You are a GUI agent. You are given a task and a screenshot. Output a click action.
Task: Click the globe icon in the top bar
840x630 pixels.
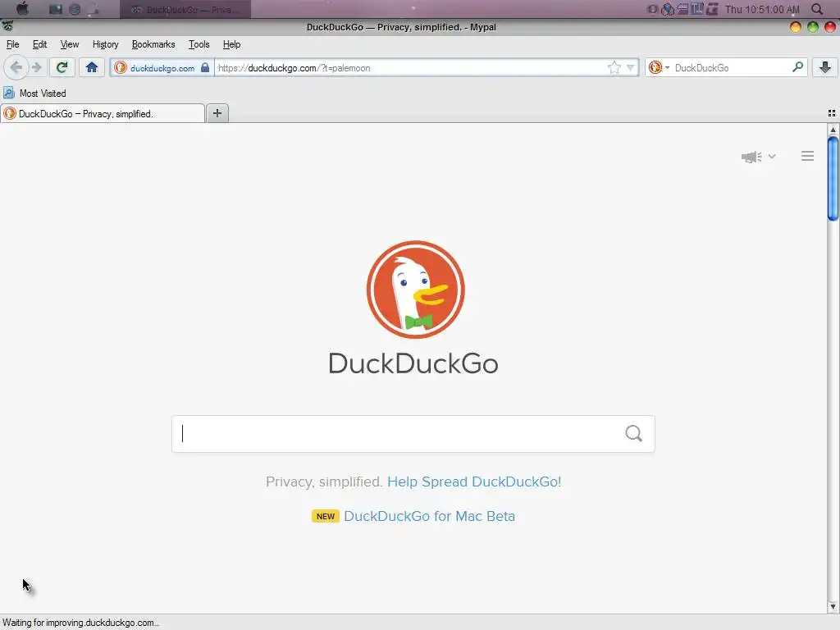pos(75,9)
